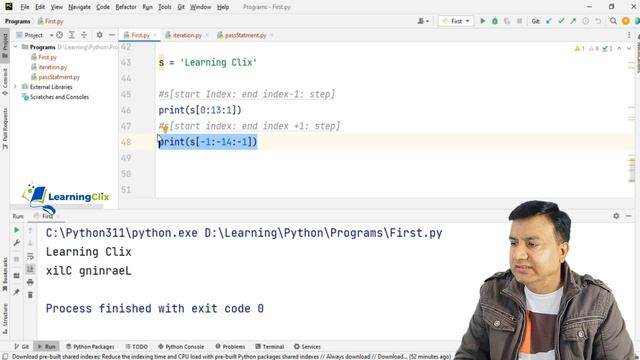Close the First.py editor tab
Screen dimensions: 640x360
click(x=155, y=36)
